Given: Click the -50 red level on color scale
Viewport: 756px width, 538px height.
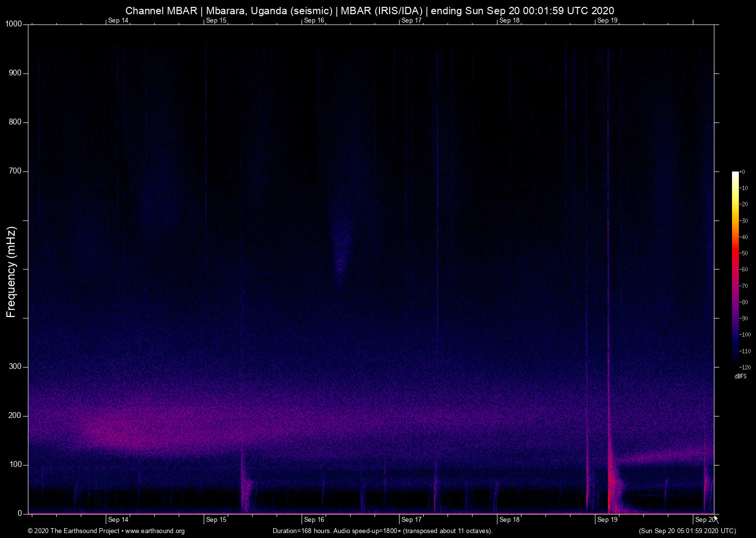Looking at the screenshot, I should (x=735, y=253).
